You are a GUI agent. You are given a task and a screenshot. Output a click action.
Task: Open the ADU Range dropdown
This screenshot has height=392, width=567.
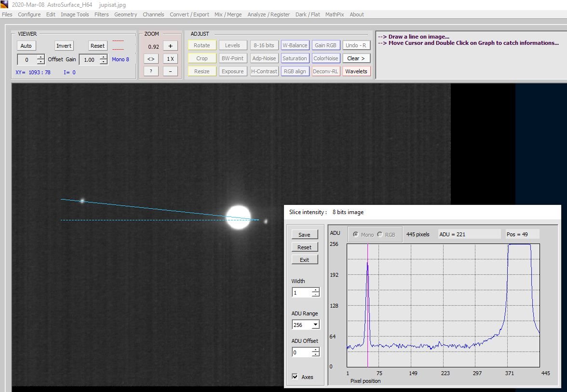pyautogui.click(x=315, y=325)
